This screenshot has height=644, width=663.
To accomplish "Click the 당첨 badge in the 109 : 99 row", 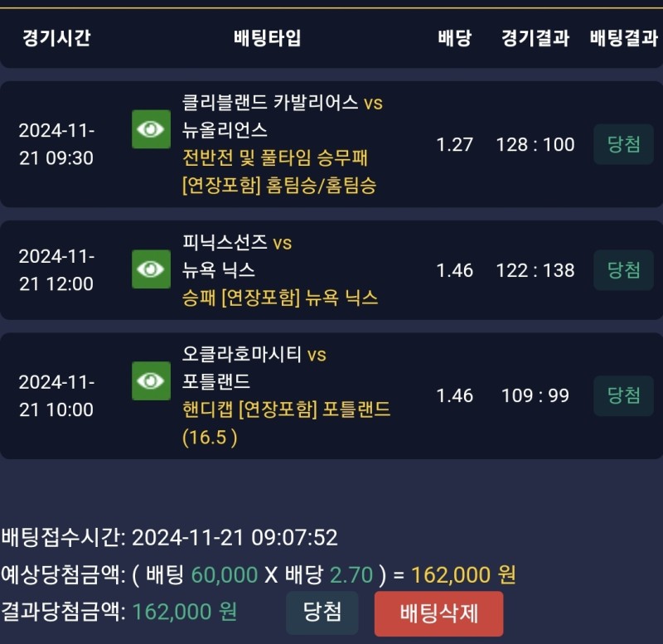I will tap(624, 395).
